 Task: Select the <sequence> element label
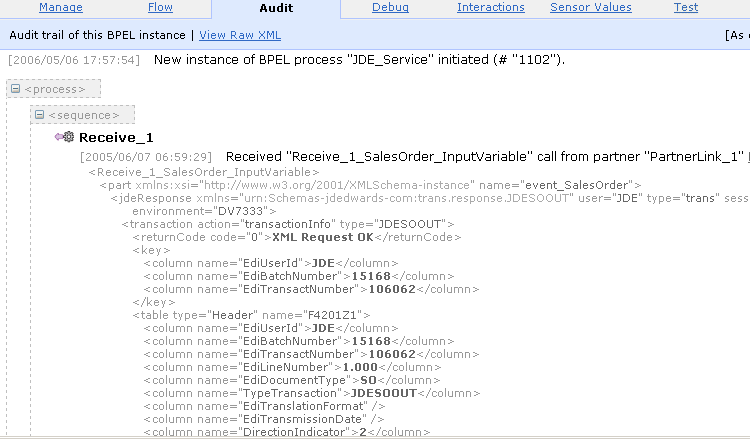(x=84, y=115)
